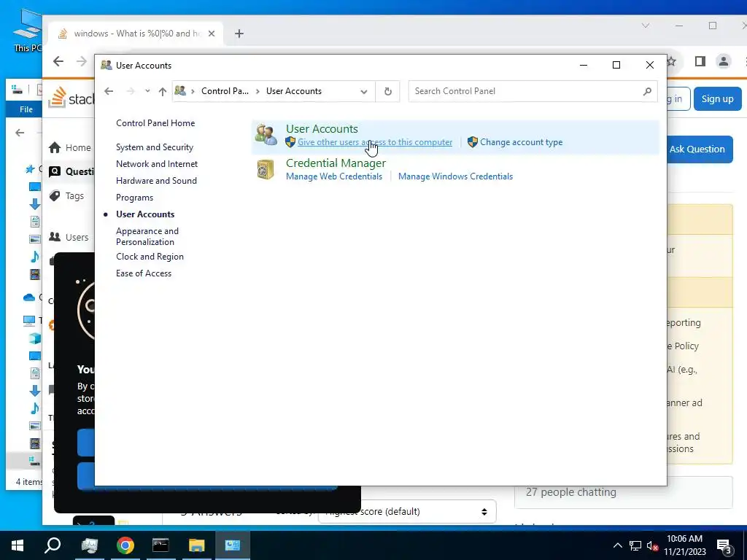
Task: Expand the address bar history dropdown
Action: tap(363, 91)
